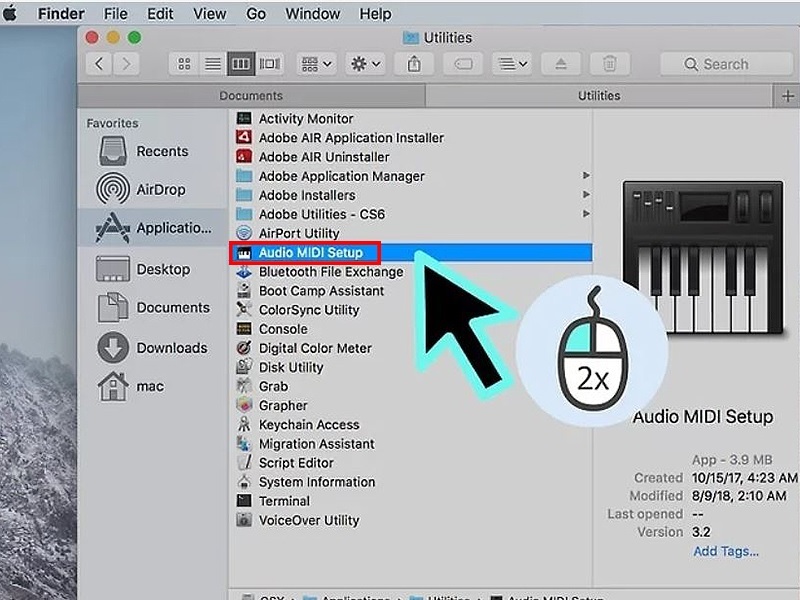Select Boot Camp Assistant
This screenshot has width=800, height=600.
pos(310,291)
